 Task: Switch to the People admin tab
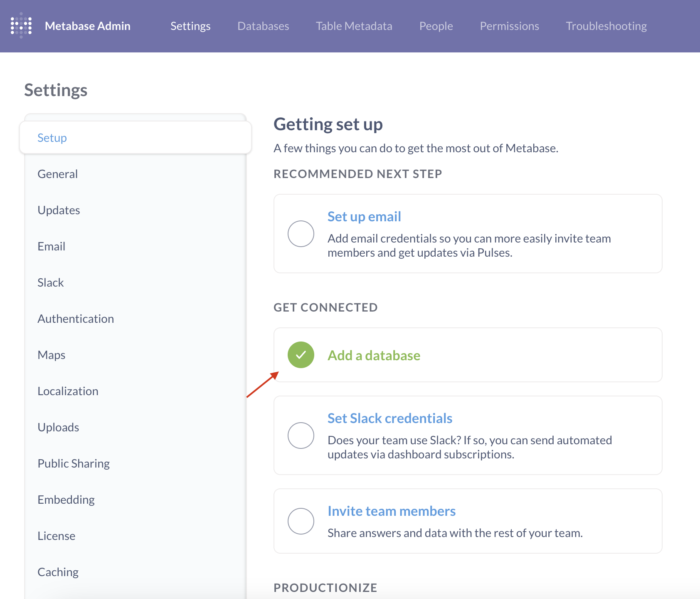[436, 26]
